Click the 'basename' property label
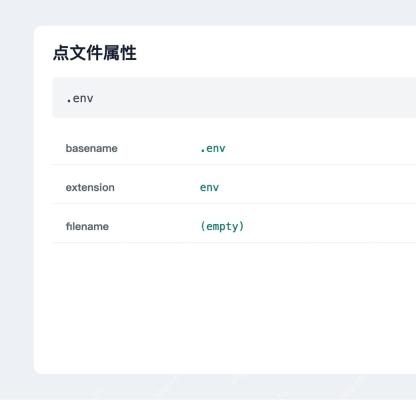This screenshot has height=416, width=416. point(91,148)
